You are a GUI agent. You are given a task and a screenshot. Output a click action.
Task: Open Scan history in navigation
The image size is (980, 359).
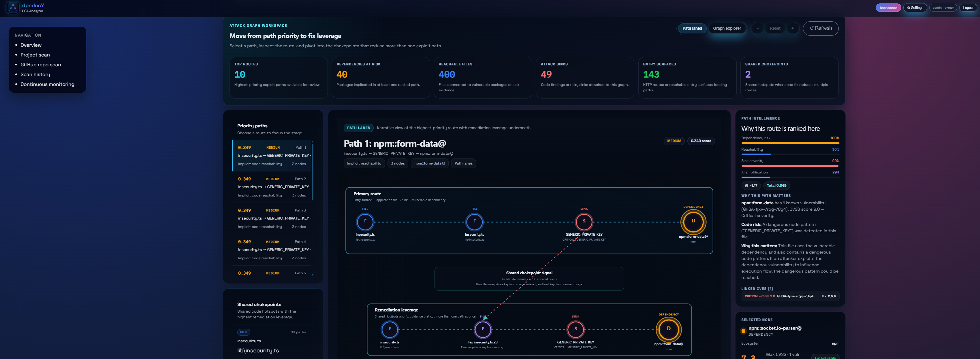pos(35,75)
